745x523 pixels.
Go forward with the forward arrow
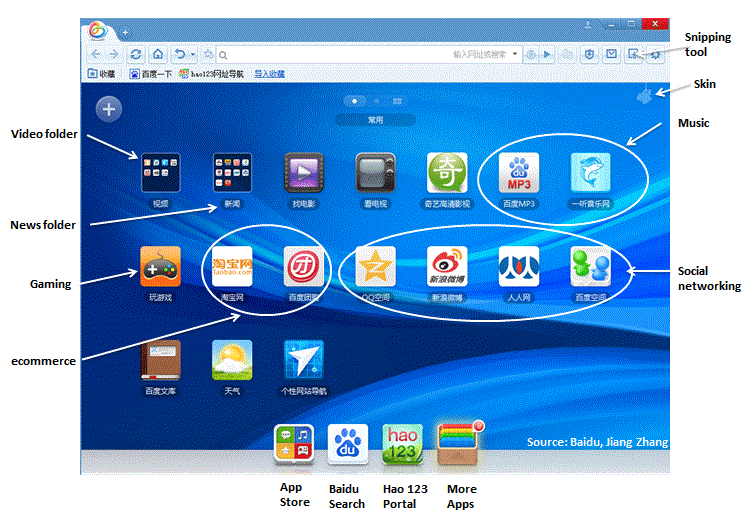pyautogui.click(x=114, y=54)
